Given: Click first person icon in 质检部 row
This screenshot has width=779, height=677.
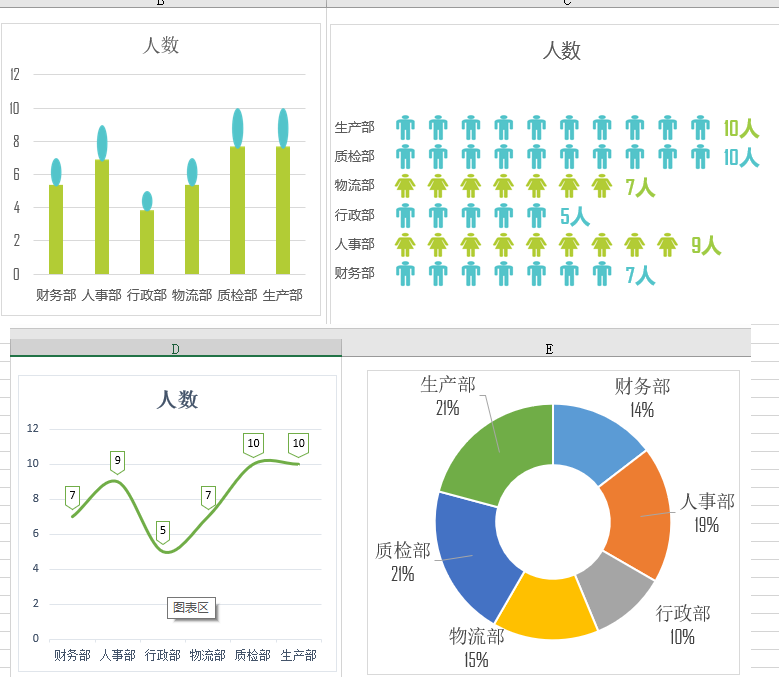Looking at the screenshot, I should pyautogui.click(x=405, y=156).
